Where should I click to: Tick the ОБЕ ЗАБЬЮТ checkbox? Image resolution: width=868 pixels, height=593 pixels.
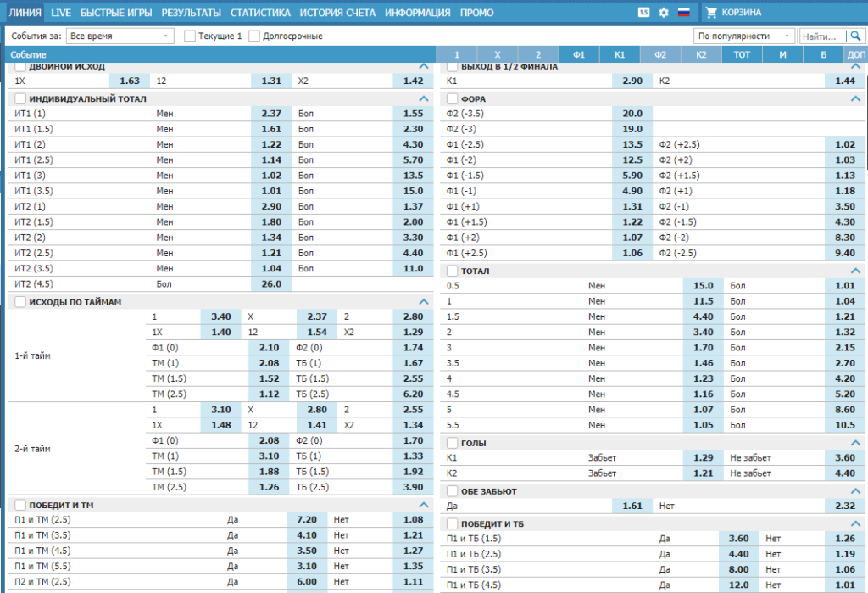point(453,491)
